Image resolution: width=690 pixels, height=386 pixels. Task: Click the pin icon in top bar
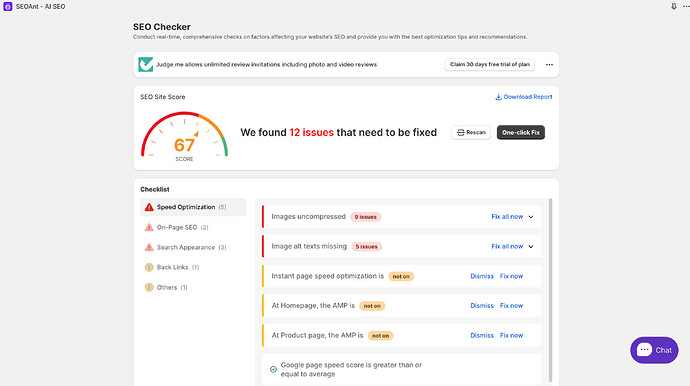click(674, 7)
